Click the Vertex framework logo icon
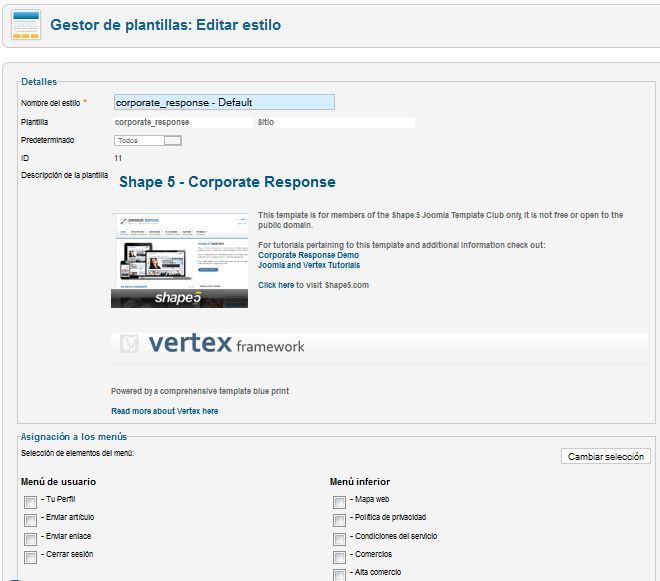Viewport: 660px width, 581px height. coord(129,343)
